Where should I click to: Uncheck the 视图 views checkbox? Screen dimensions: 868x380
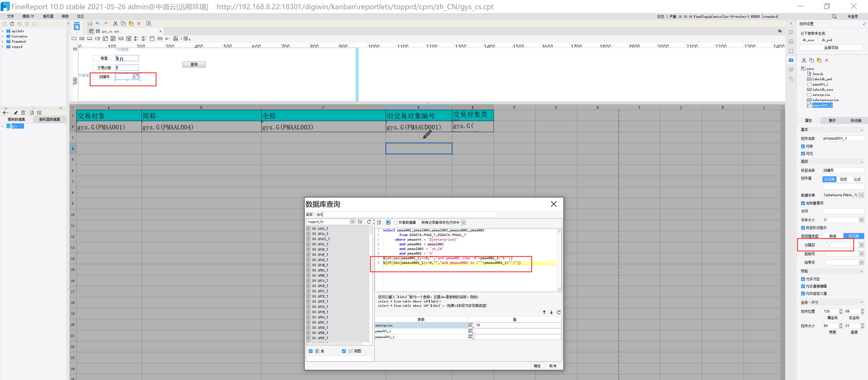(x=344, y=351)
